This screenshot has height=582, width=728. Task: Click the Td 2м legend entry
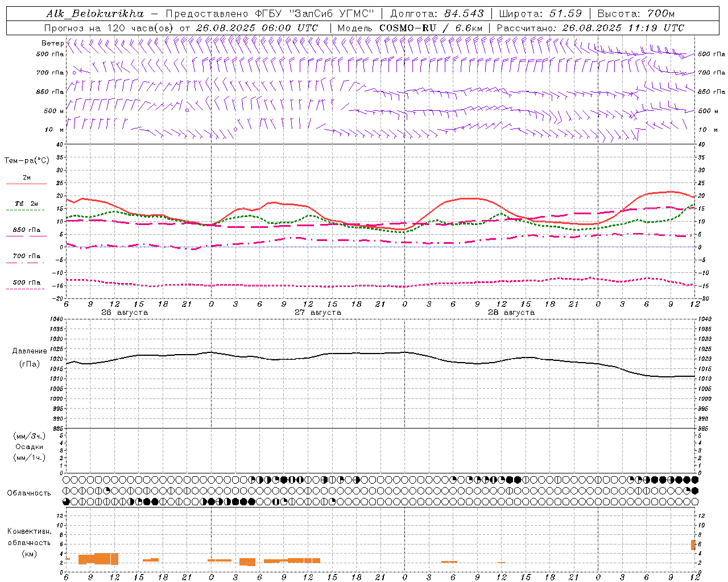[x=27, y=203]
